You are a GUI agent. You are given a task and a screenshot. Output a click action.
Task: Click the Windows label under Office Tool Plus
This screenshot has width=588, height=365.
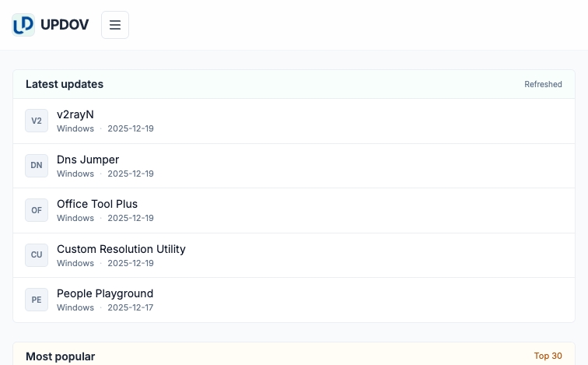[x=75, y=218]
